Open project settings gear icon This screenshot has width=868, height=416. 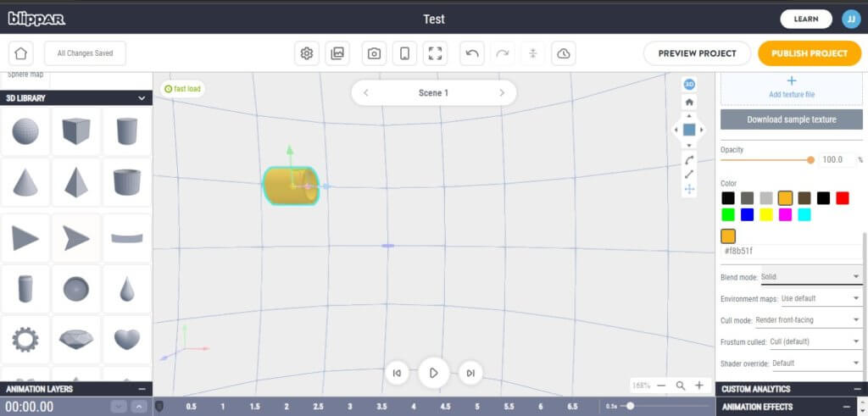[307, 53]
